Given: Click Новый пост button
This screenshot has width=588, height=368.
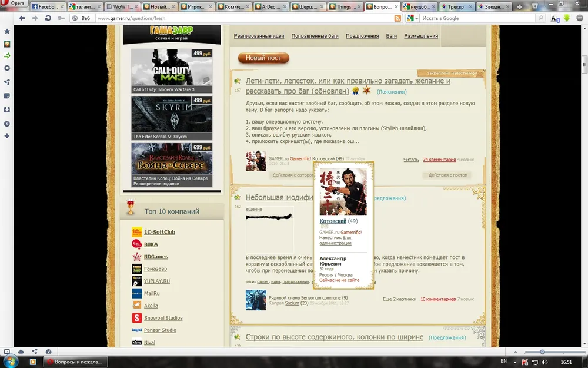Looking at the screenshot, I should [x=263, y=58].
